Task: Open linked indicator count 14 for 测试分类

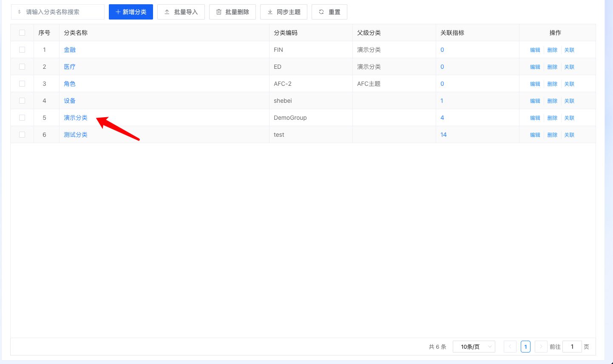Action: [443, 135]
